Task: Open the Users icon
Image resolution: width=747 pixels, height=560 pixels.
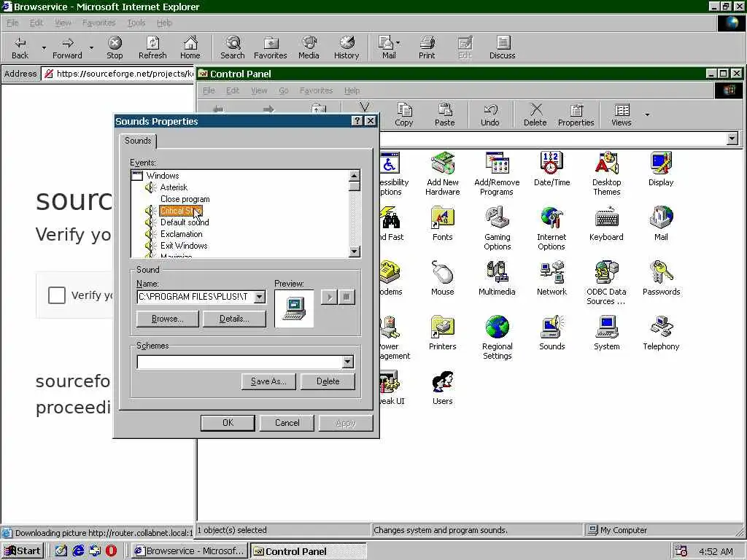Action: pyautogui.click(x=443, y=388)
